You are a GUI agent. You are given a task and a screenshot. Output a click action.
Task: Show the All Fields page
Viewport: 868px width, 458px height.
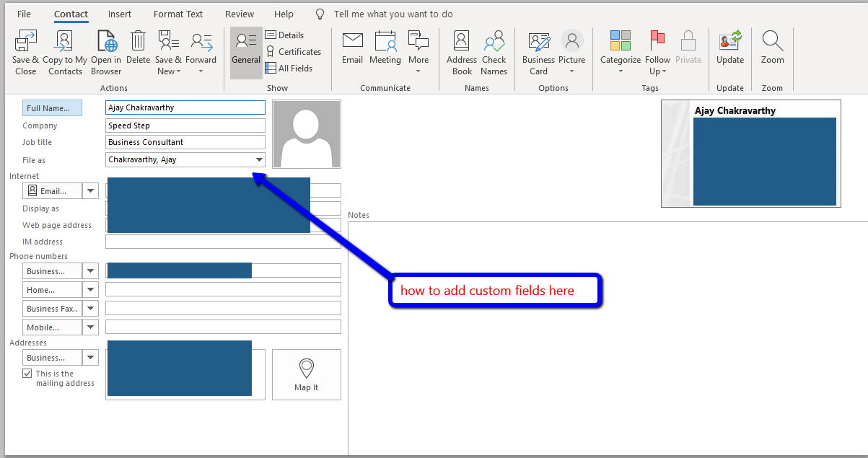(289, 68)
